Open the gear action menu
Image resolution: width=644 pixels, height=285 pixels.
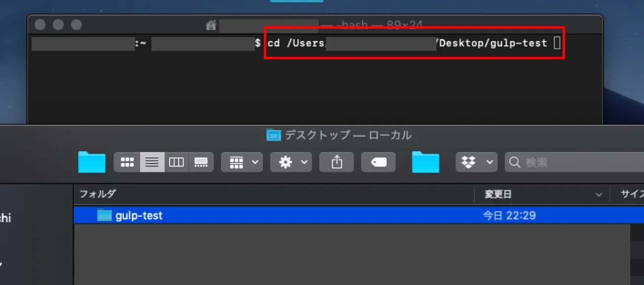291,162
